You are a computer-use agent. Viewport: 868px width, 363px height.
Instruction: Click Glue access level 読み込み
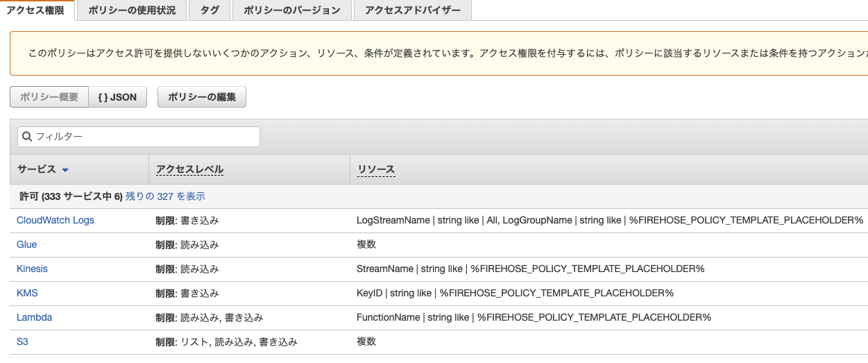(x=200, y=244)
